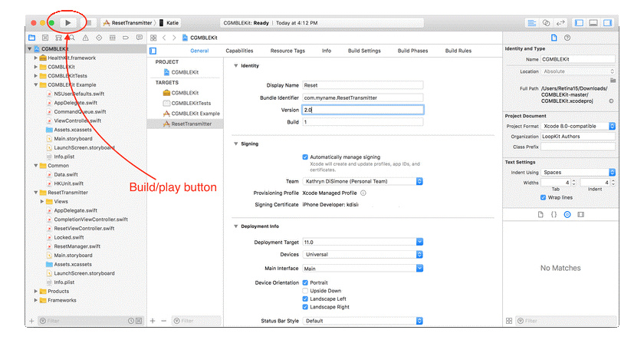This screenshot has width=644, height=363.
Task: Switch to the Build Rules tab
Action: [458, 51]
